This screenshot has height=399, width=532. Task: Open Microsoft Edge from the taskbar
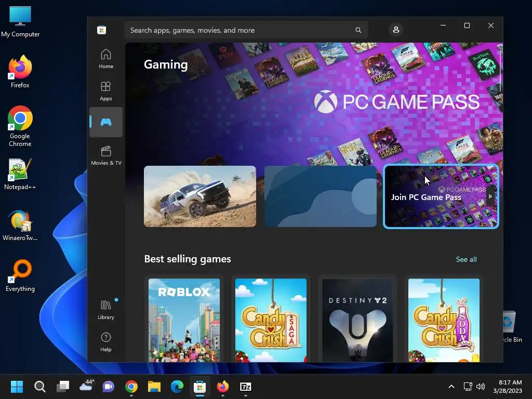[x=177, y=387]
